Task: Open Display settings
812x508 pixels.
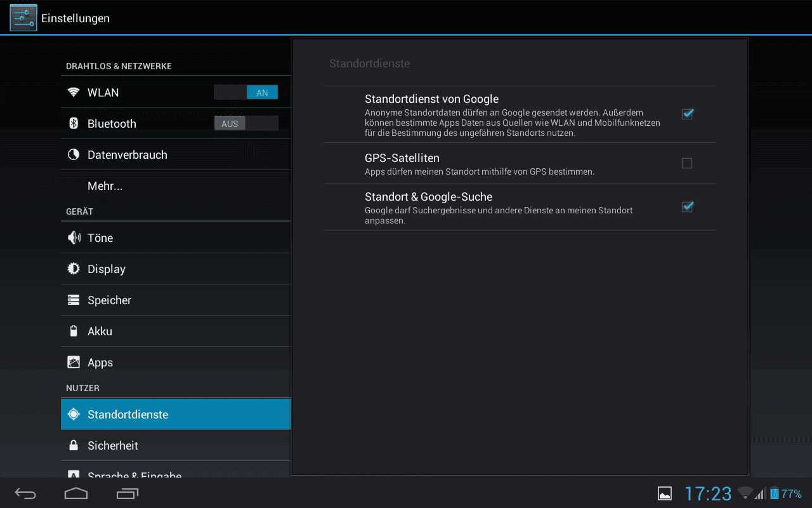Action: [x=176, y=269]
